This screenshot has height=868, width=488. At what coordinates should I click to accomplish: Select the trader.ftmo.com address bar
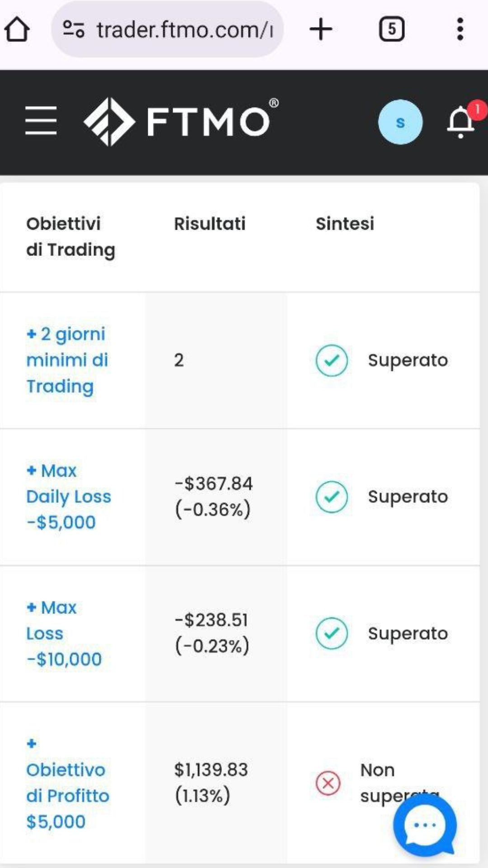click(x=168, y=29)
